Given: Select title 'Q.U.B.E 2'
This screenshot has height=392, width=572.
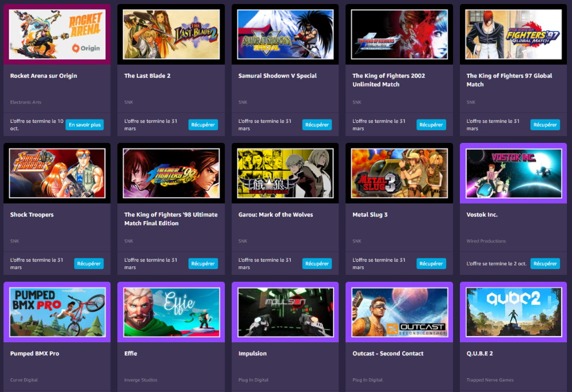Looking at the screenshot, I should click(x=480, y=353).
